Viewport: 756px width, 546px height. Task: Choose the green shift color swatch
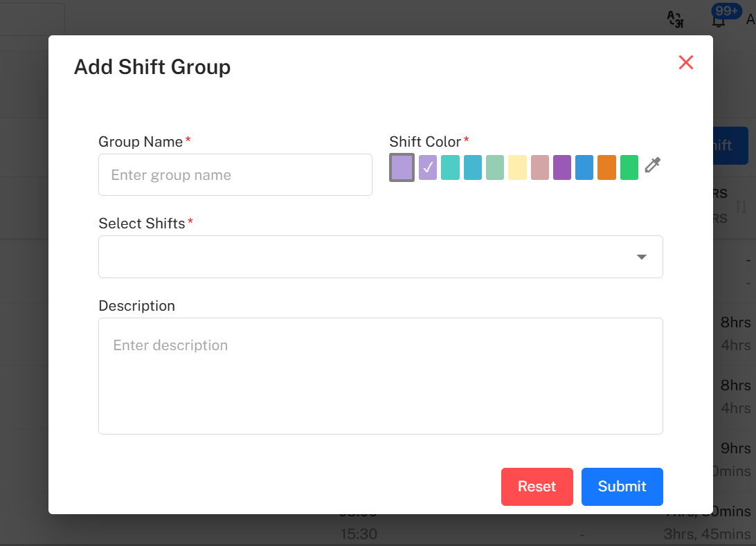point(629,167)
